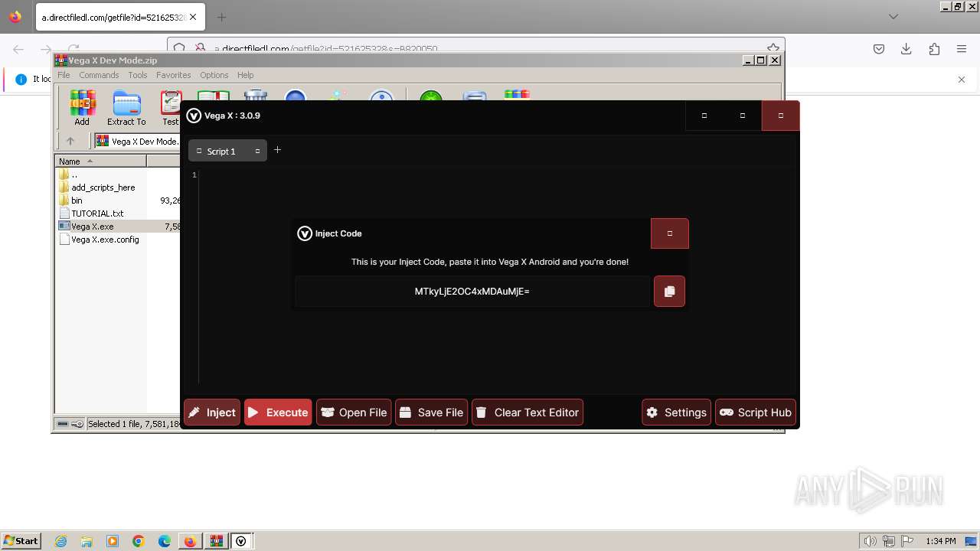The height and width of the screenshot is (551, 980).
Task: Open the Script Hub
Action: (x=756, y=412)
